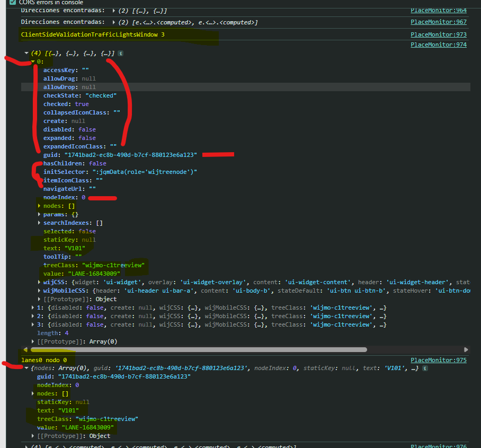
Task: Open source link PlaceMonitor:974
Action: [x=439, y=45]
